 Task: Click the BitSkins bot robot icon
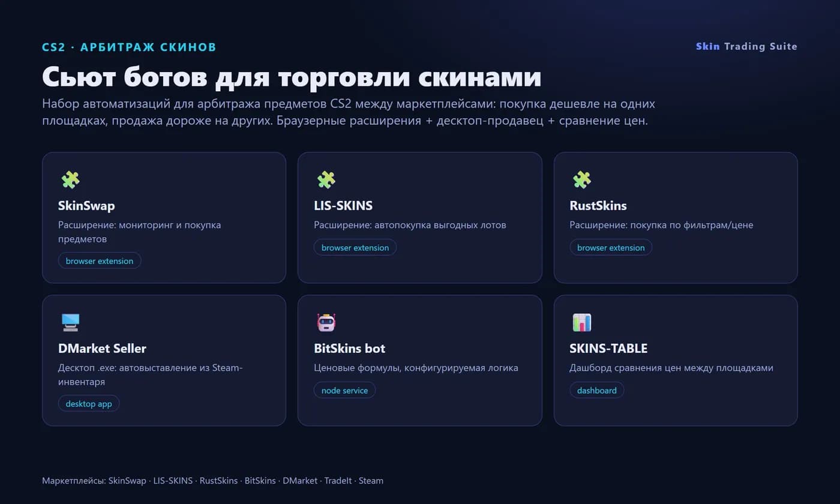coord(326,322)
